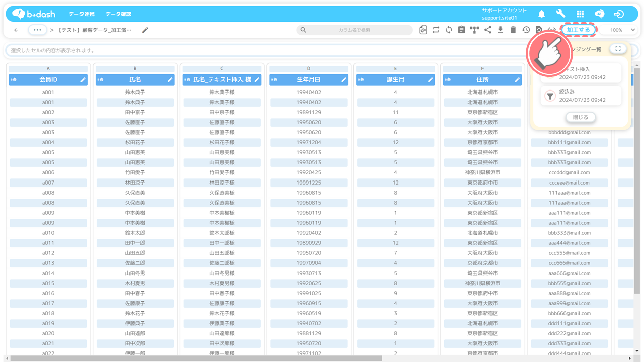This screenshot has width=644, height=362.
Task: Click cell a020 in 会員ID column
Action: click(x=48, y=333)
